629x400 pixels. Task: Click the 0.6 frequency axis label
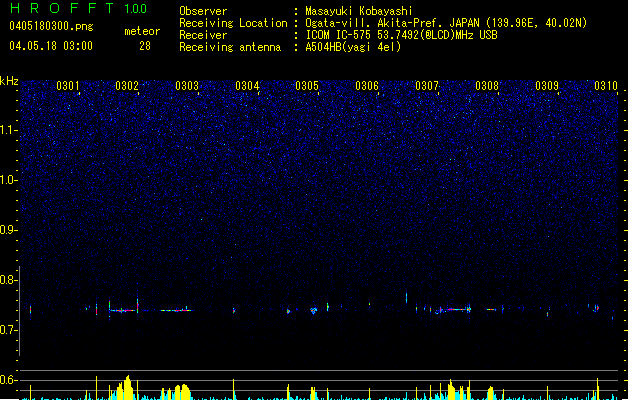tap(9, 380)
